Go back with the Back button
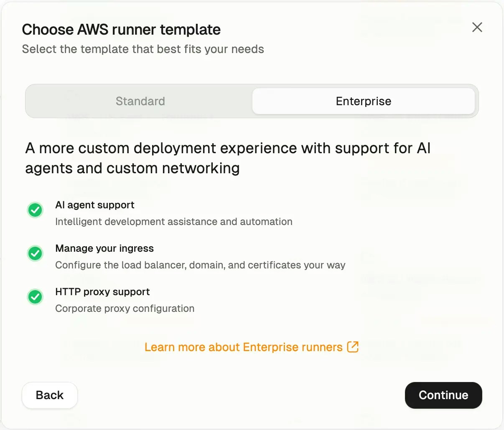This screenshot has width=504, height=430. 50,395
